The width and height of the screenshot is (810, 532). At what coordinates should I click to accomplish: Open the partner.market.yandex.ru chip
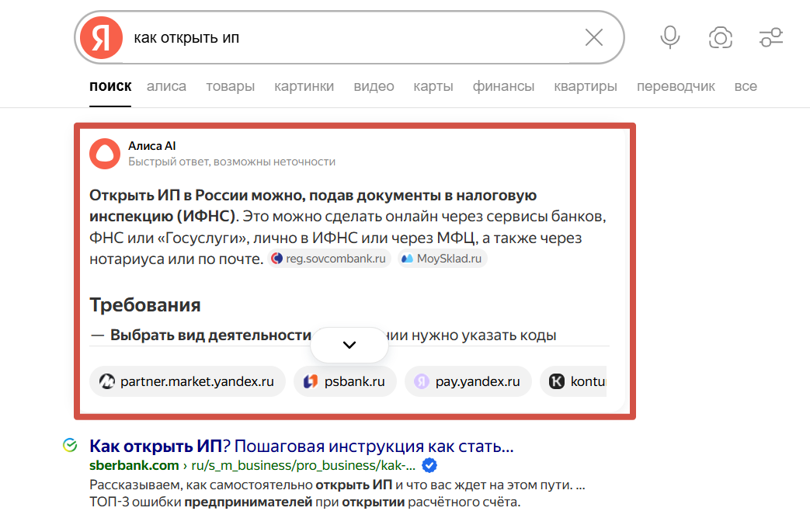187,381
